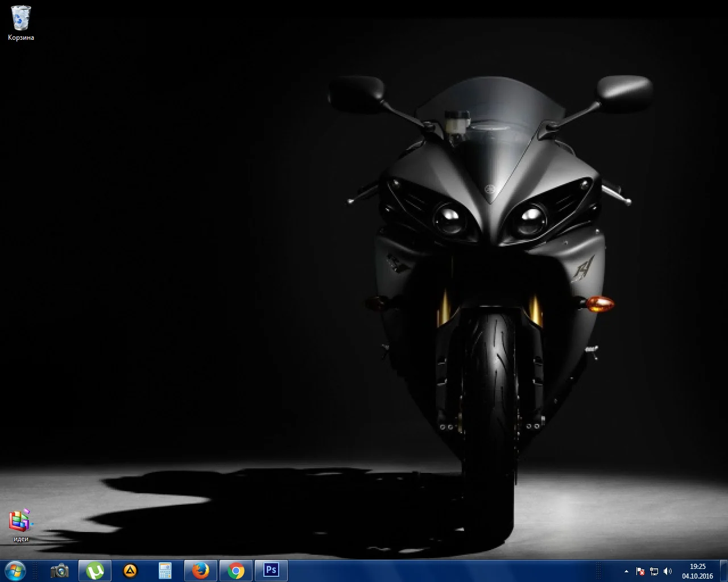Click the clock showing 19:25

coord(697,571)
